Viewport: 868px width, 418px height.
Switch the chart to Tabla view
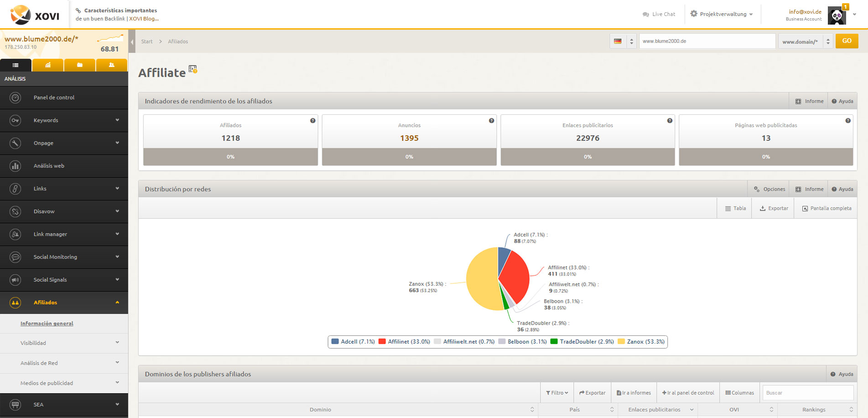click(x=735, y=208)
